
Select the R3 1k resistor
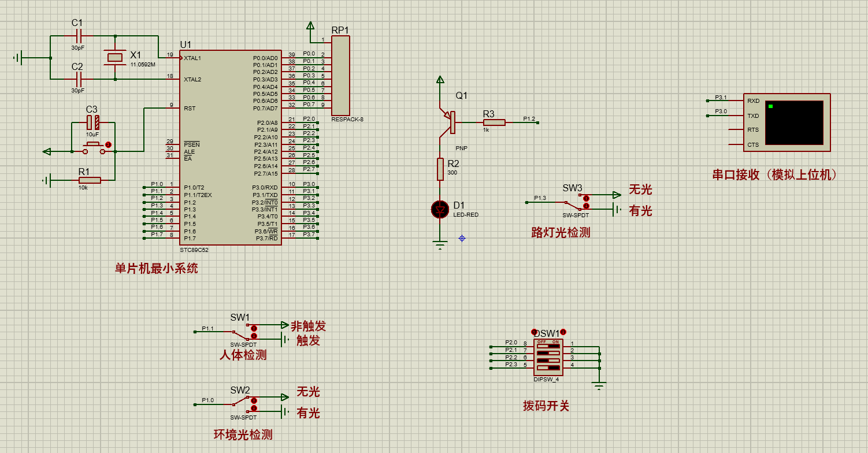(x=494, y=122)
